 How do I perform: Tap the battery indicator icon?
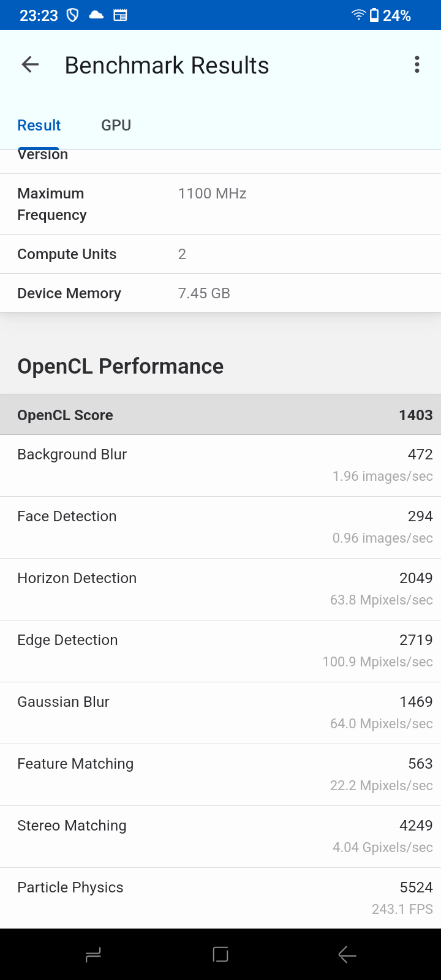374,15
